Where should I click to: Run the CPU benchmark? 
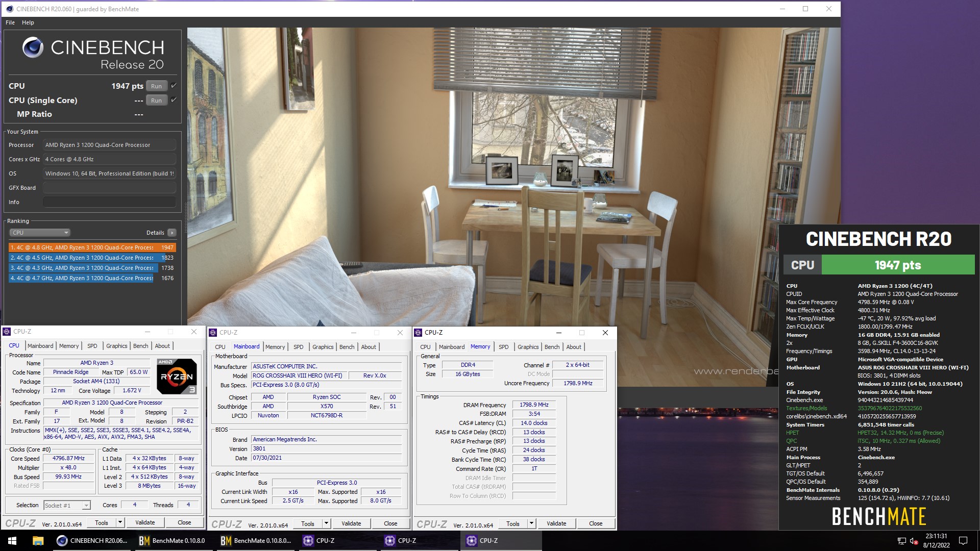coord(157,86)
